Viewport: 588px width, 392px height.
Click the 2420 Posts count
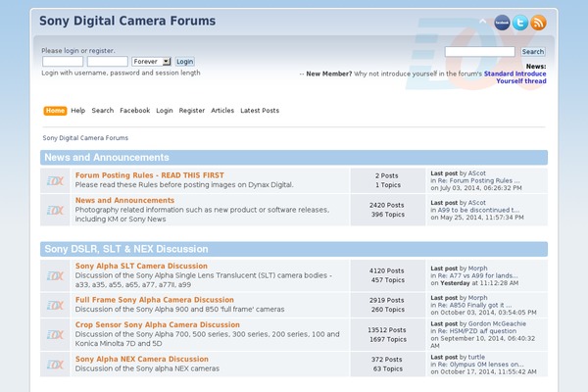(x=387, y=205)
